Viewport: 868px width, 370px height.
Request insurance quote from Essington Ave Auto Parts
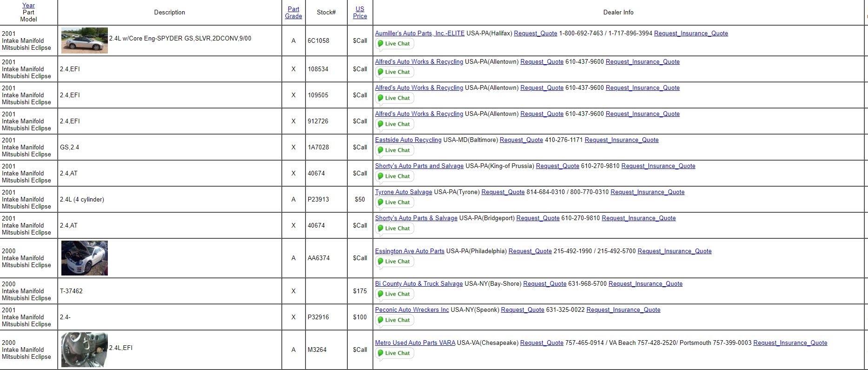pos(675,251)
